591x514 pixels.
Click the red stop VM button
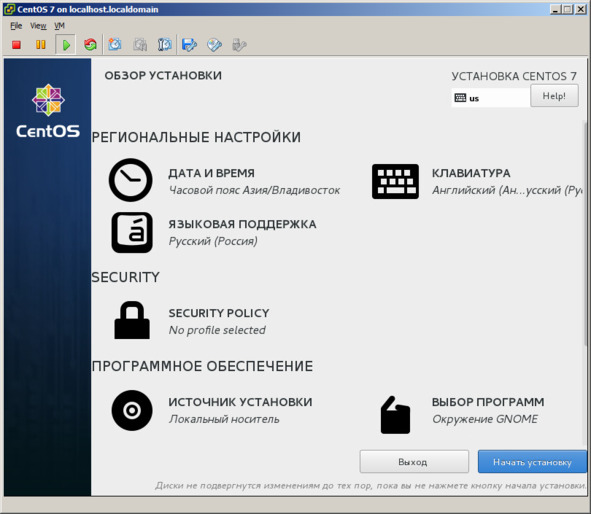tap(16, 45)
